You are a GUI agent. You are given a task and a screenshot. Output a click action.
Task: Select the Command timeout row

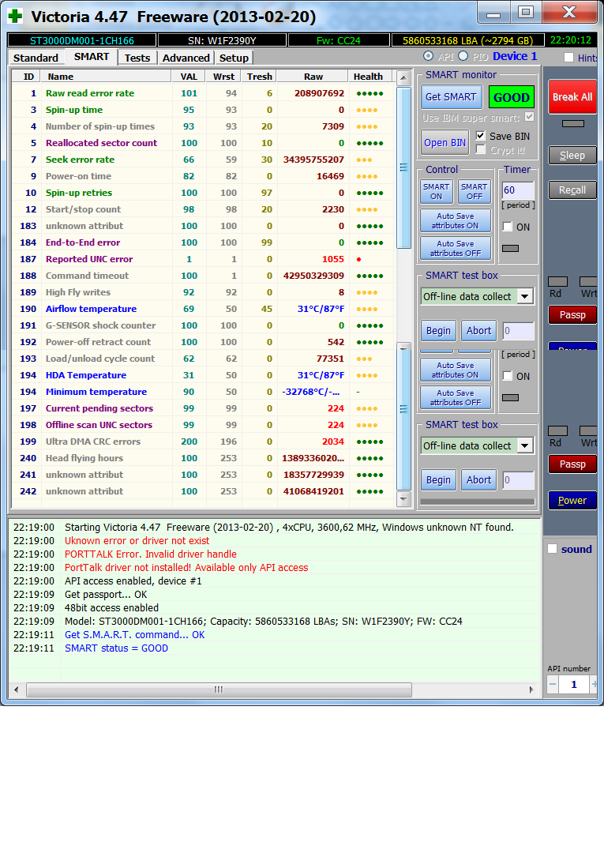[x=203, y=276]
